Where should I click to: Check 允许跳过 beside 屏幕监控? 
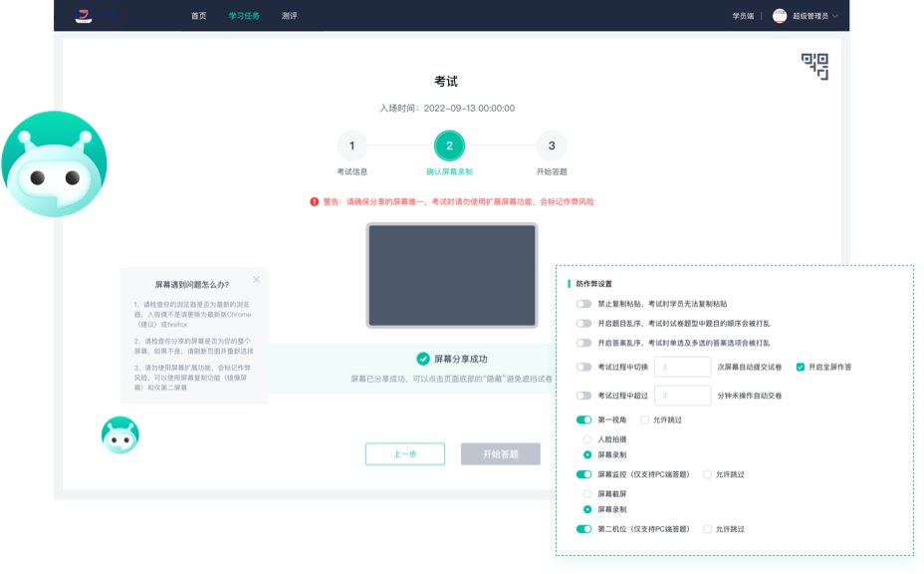(707, 474)
